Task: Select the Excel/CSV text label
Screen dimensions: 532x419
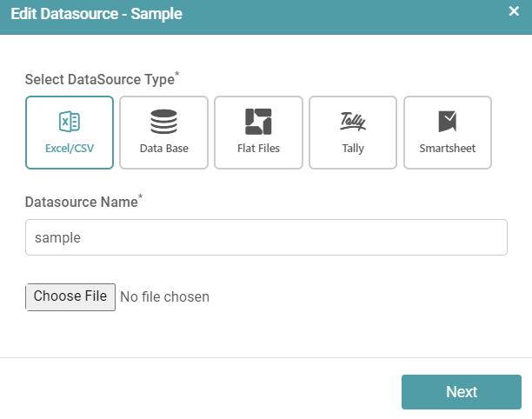Action: coord(70,149)
